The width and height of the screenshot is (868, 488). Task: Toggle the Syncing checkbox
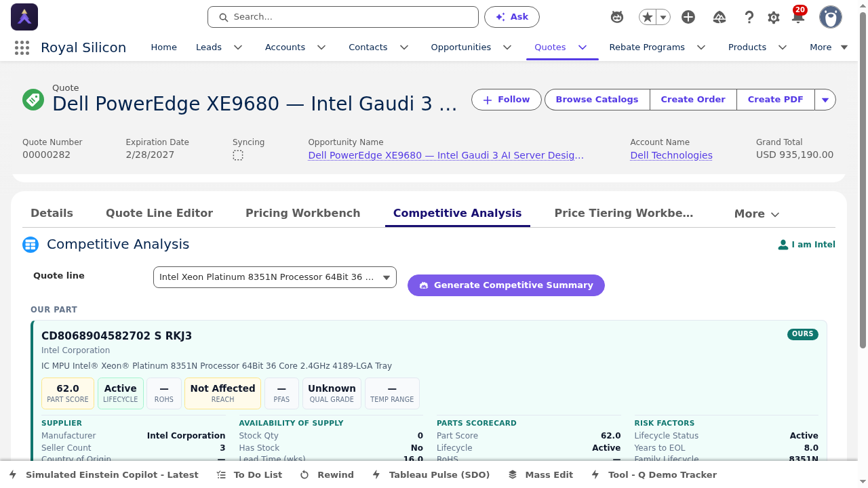click(238, 155)
